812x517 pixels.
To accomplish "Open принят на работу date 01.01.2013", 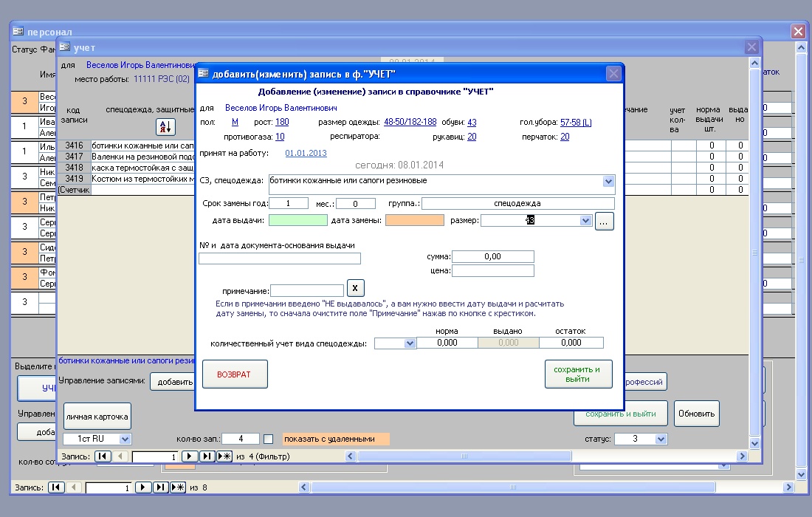I will pos(306,154).
